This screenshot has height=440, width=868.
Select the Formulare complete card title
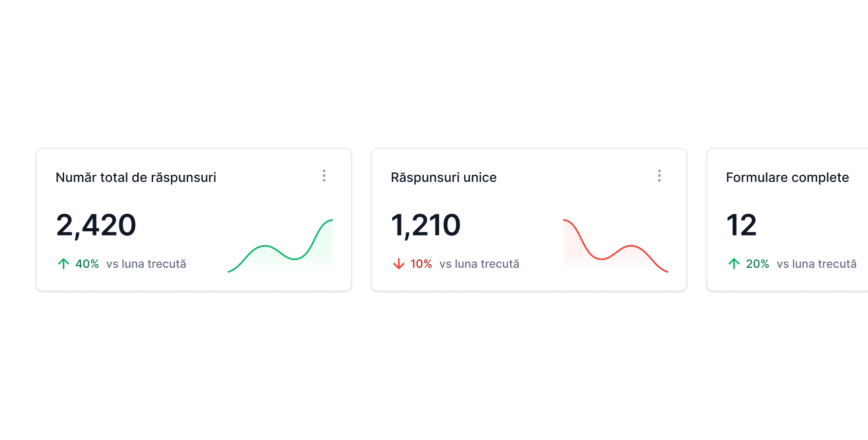point(787,177)
